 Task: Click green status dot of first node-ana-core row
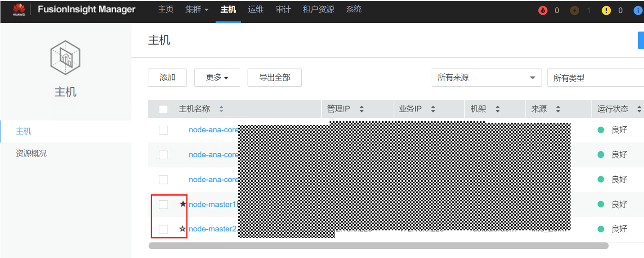[x=600, y=130]
